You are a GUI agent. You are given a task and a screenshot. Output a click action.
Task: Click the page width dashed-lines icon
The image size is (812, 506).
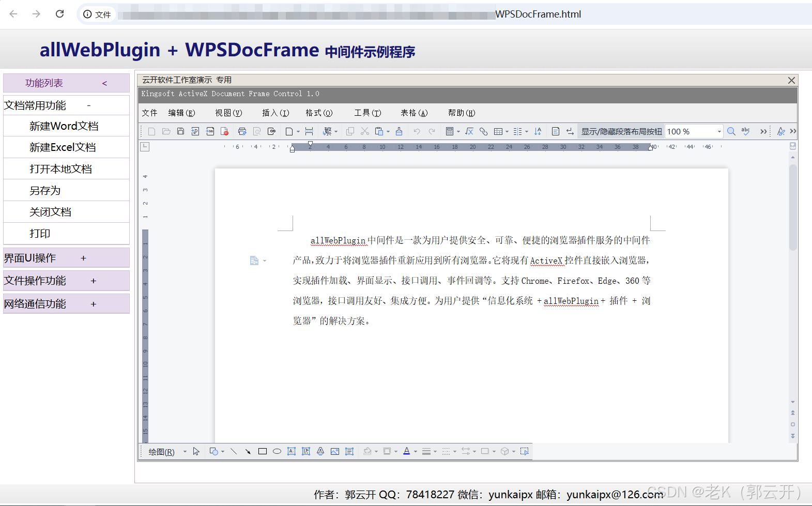[309, 131]
